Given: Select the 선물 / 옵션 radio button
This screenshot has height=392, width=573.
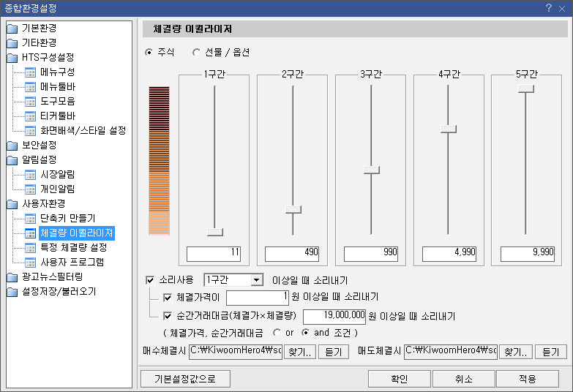Looking at the screenshot, I should click(196, 53).
